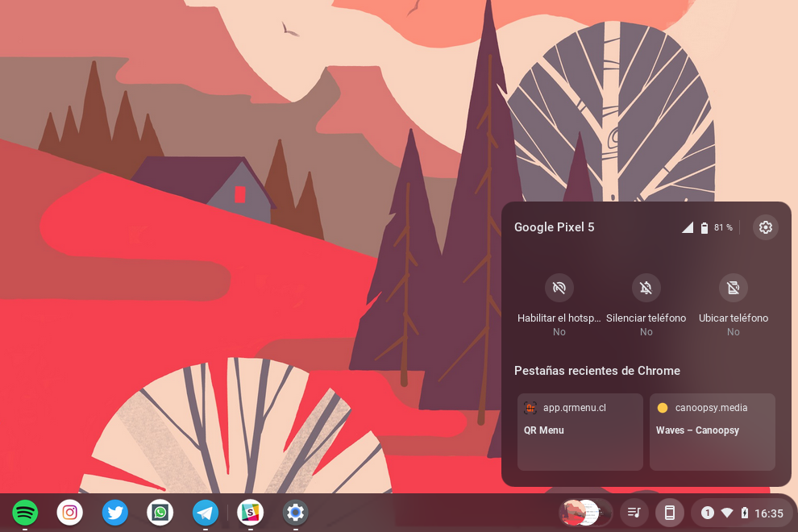Image resolution: width=798 pixels, height=532 pixels.
Task: Open Telegram from the shelf
Action: (x=206, y=512)
